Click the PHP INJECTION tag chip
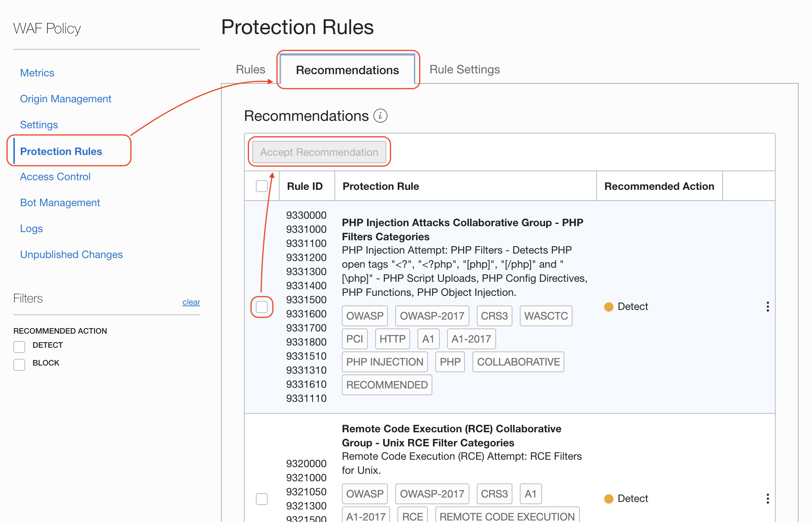Viewport: 812px width, 522px height. [x=384, y=362]
